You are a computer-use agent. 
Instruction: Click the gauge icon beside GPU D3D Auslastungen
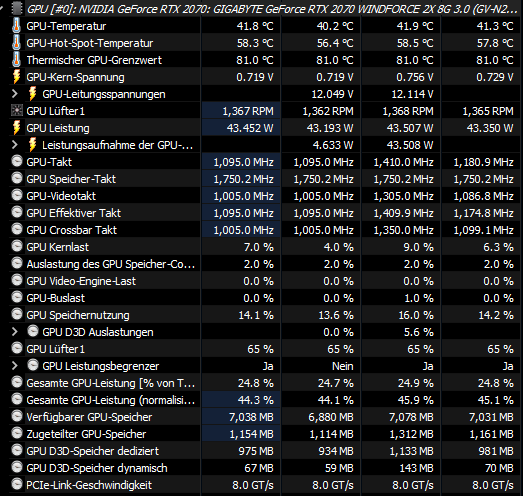(33, 331)
